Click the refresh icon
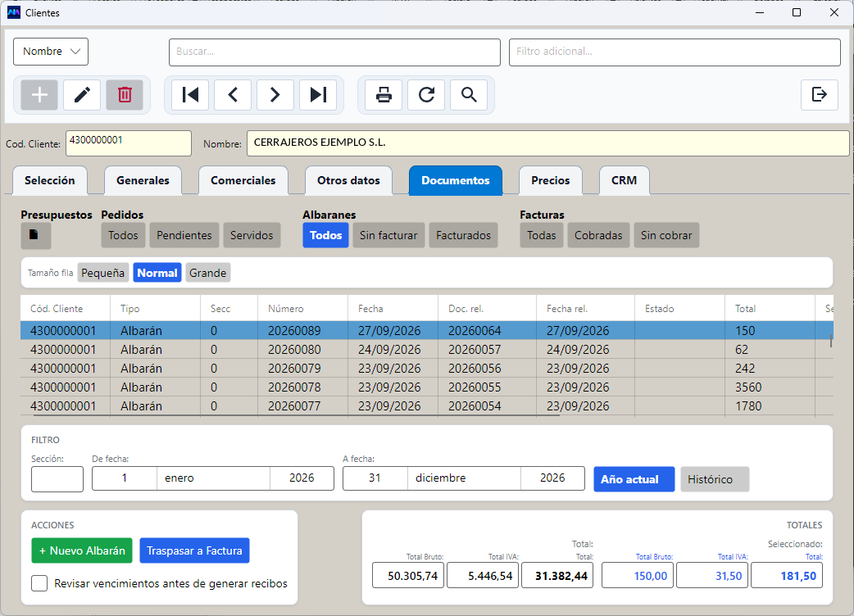 coord(426,95)
